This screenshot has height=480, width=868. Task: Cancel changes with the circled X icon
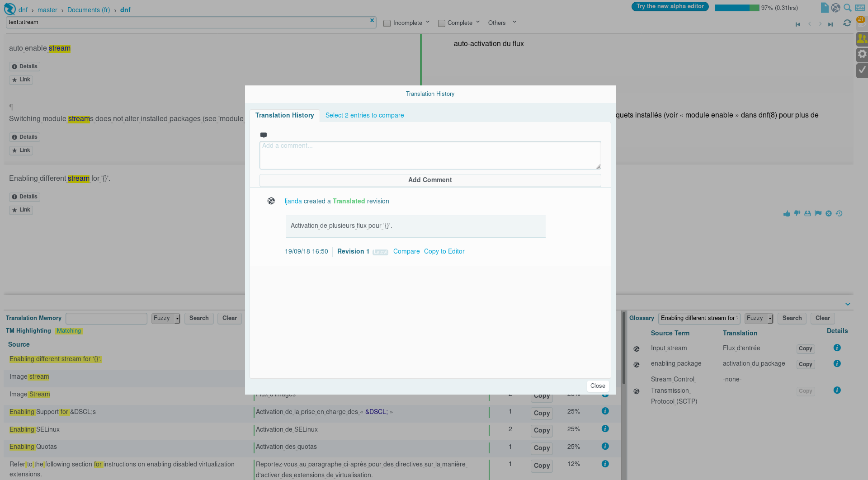[x=829, y=213]
